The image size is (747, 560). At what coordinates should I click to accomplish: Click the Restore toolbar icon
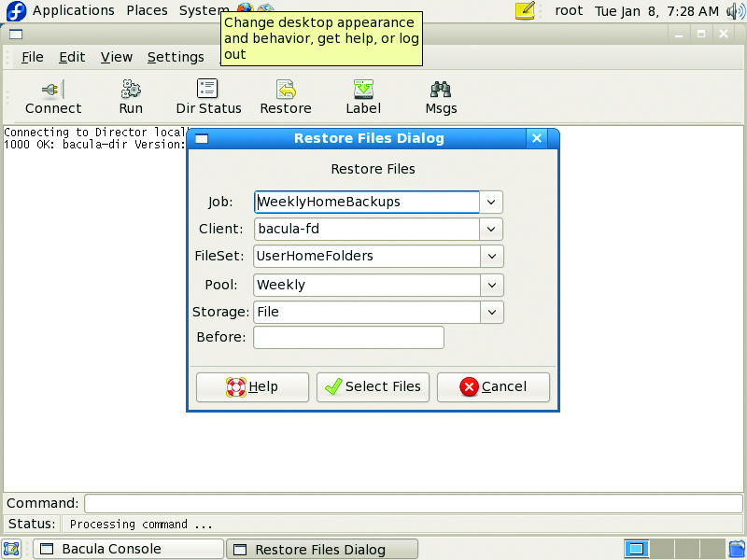[x=286, y=91]
